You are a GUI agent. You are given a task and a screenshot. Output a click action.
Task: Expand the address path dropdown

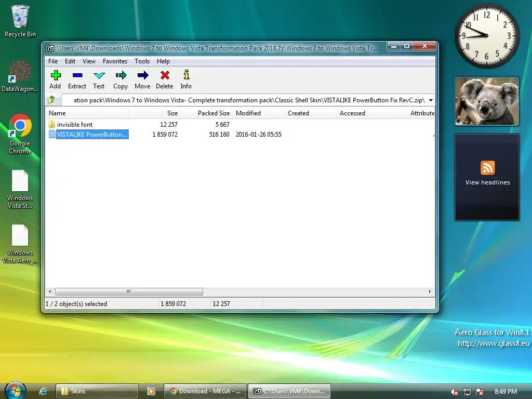tap(431, 100)
